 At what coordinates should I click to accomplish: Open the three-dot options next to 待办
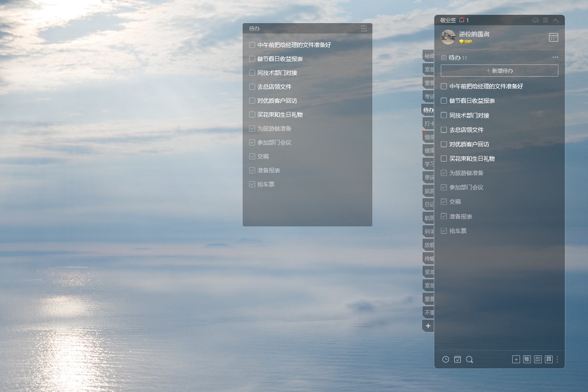pos(555,57)
